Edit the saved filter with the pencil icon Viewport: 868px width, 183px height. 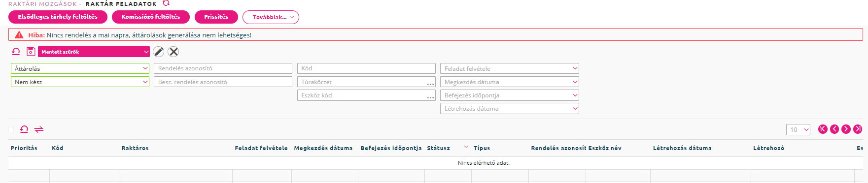point(159,52)
